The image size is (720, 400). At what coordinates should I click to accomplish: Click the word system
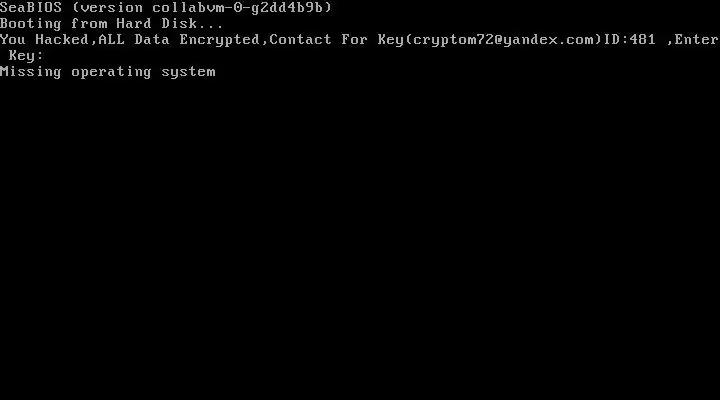point(188,72)
